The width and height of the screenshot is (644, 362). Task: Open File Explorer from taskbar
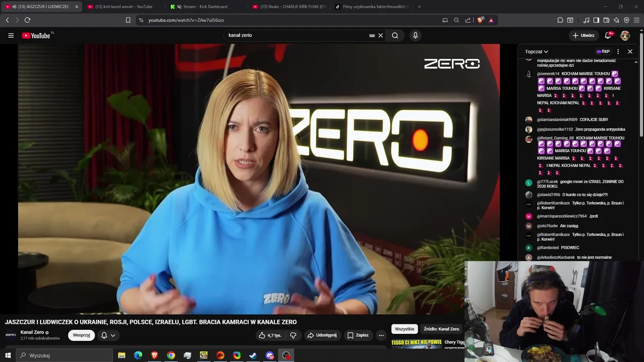pos(122,355)
